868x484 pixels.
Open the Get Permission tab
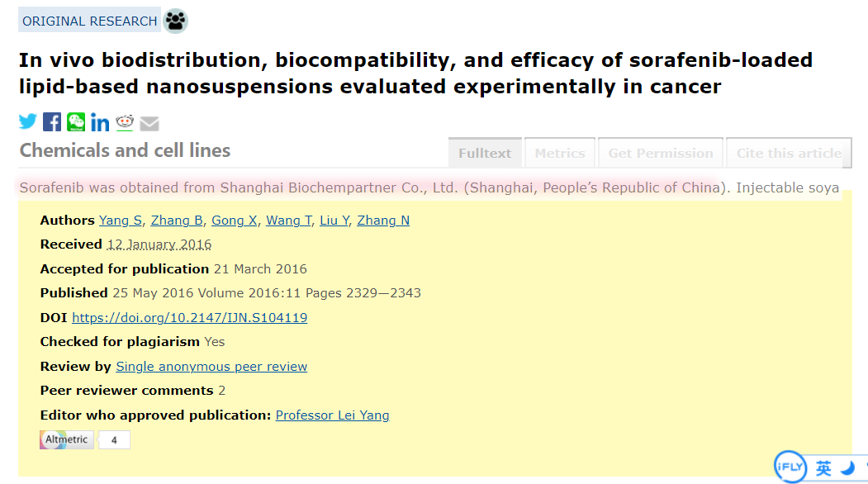[x=661, y=153]
